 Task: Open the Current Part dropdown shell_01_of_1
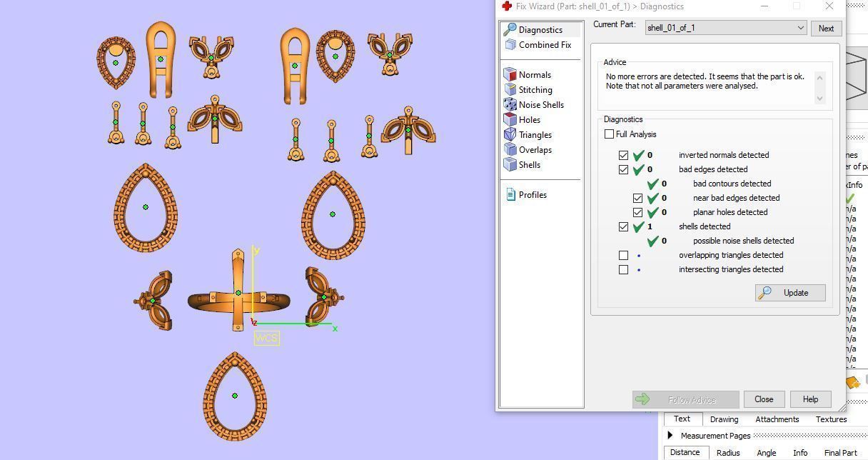726,28
